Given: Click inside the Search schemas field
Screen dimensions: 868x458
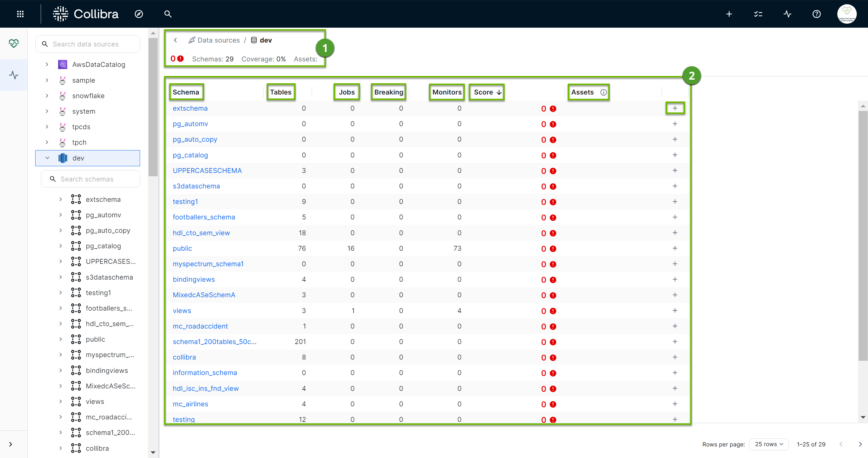Looking at the screenshot, I should 90,179.
